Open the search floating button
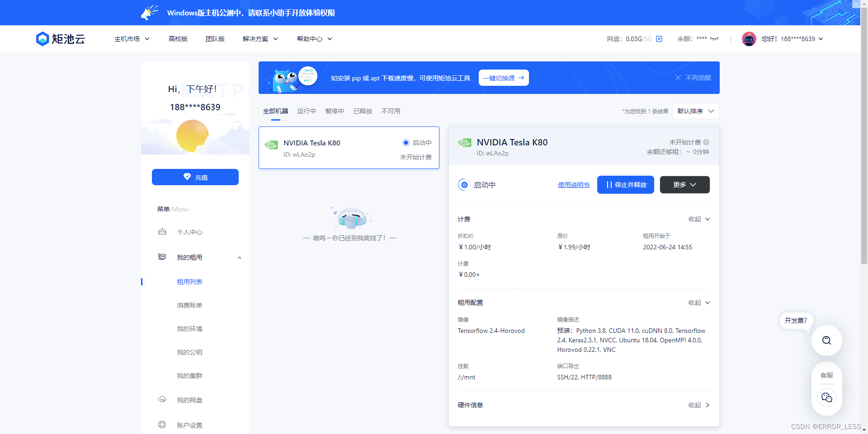 (826, 341)
